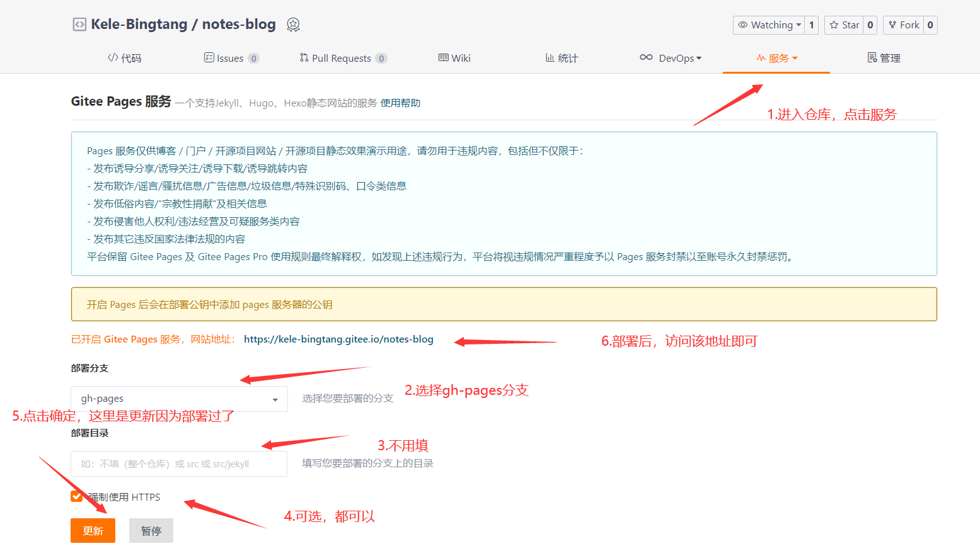
Task: Click the Pull Requests count badge 0
Action: click(381, 59)
